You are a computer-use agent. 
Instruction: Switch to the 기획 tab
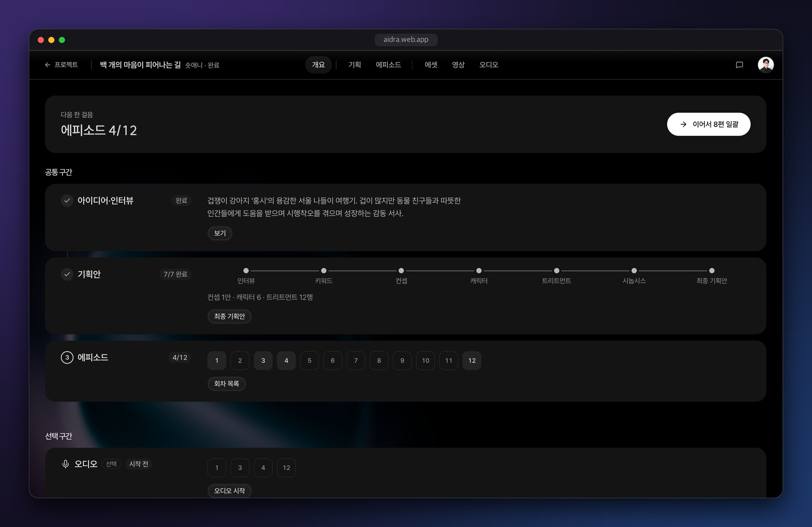pos(354,65)
